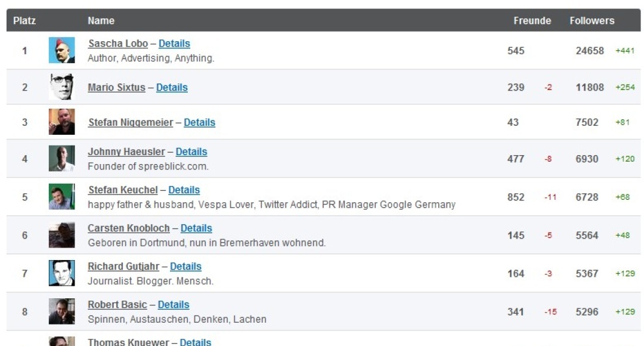
Task: Click Details beside Johnny Haeusler
Action: (x=191, y=152)
